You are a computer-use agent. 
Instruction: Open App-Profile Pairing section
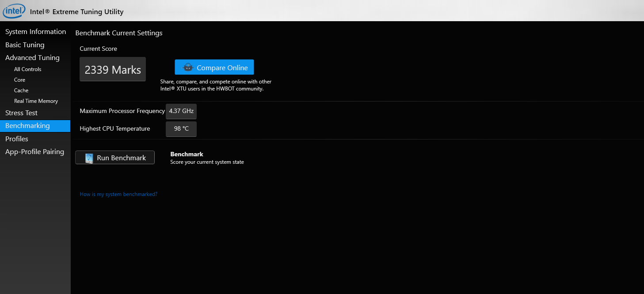(35, 152)
